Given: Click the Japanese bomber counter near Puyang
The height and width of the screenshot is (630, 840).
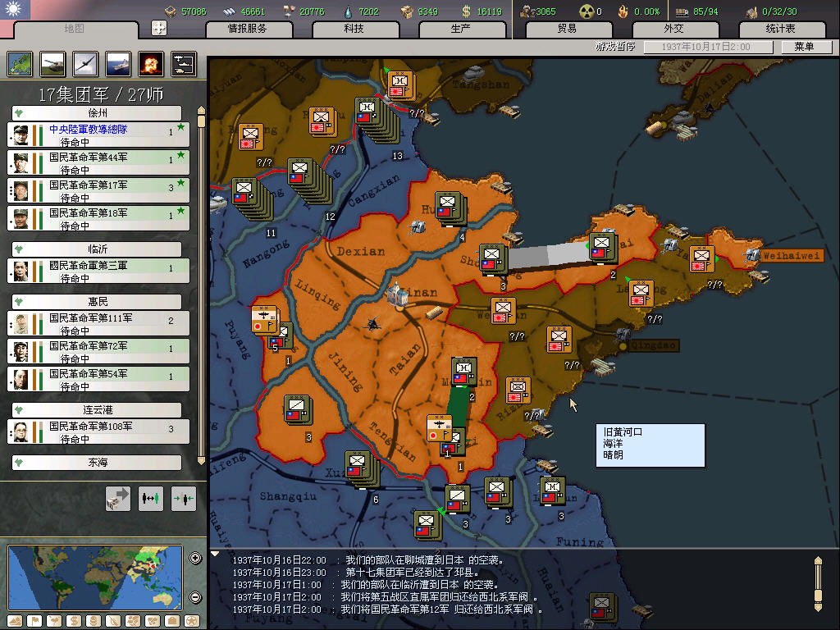Looking at the screenshot, I should [264, 320].
